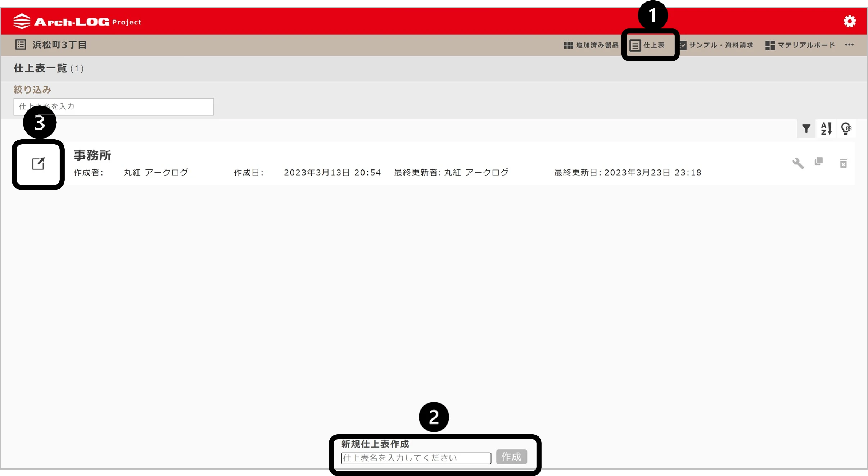Click the project list icon beside 浜松町3丁目
Screen dimensions: 868x476
(21, 45)
